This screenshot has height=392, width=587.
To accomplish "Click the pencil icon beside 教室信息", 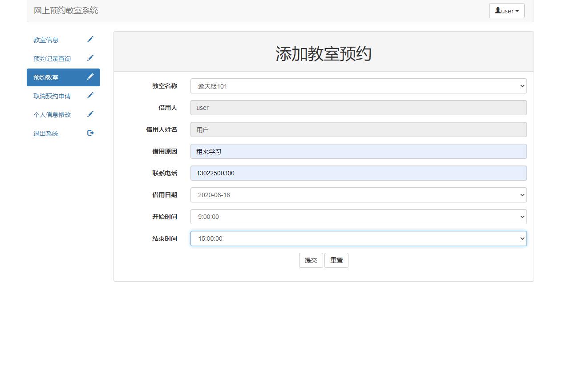I will coord(90,39).
